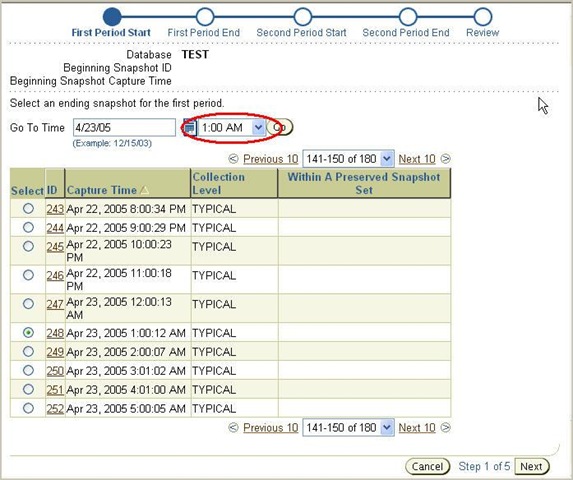Select the radio button for snapshot 246
Screen dimensions: 573x480
point(28,275)
